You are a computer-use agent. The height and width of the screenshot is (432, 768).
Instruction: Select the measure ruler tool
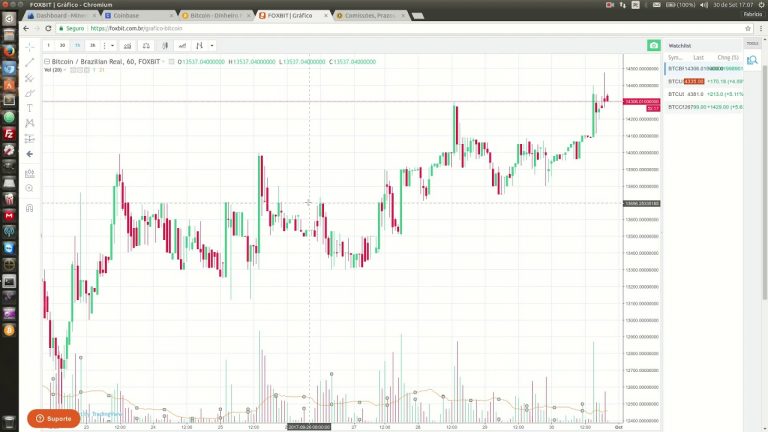30,173
